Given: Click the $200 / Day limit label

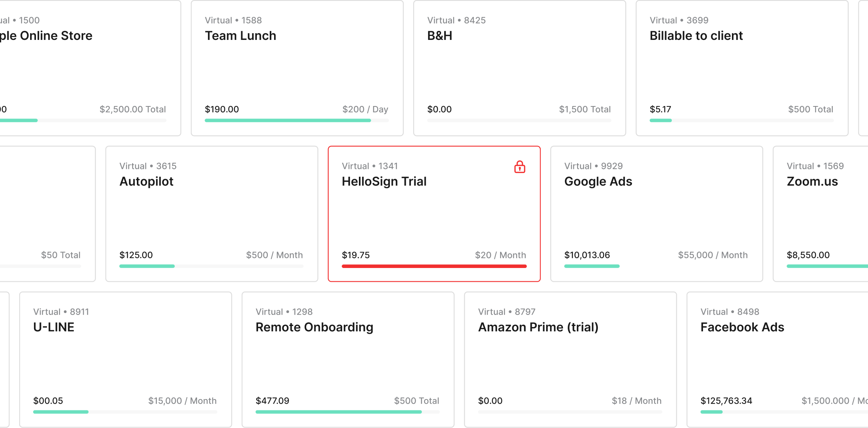Looking at the screenshot, I should (365, 110).
